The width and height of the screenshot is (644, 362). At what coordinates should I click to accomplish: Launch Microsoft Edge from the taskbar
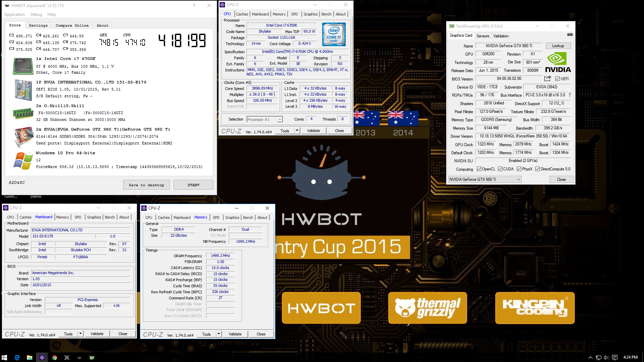[x=17, y=357]
